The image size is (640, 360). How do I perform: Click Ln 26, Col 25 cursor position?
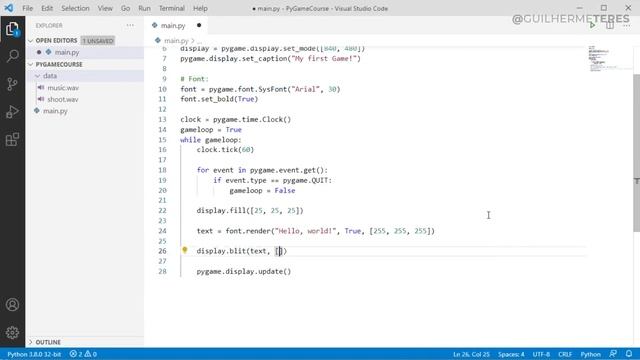click(471, 354)
